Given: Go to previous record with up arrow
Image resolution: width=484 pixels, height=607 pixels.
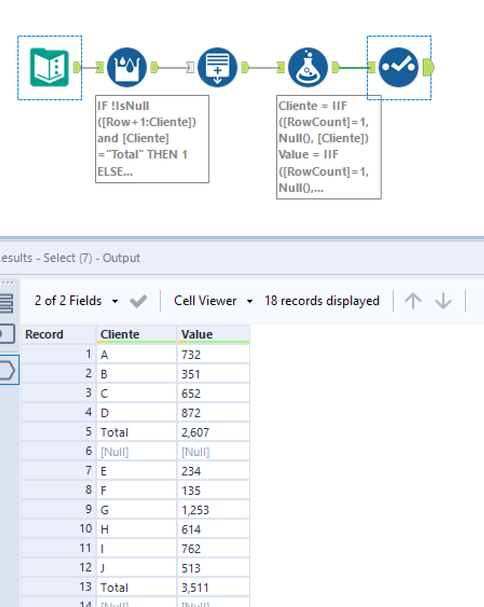Looking at the screenshot, I should (413, 301).
